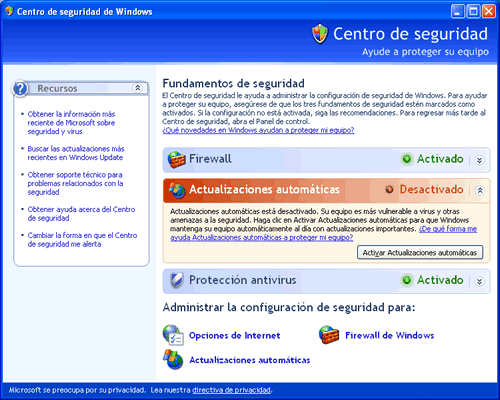The image size is (500, 400).
Task: Click the 'Actualizaciones automáticas' orange header title
Action: (264, 189)
